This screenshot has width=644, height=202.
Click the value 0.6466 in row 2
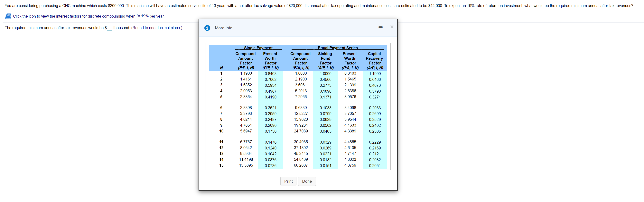pyautogui.click(x=375, y=80)
